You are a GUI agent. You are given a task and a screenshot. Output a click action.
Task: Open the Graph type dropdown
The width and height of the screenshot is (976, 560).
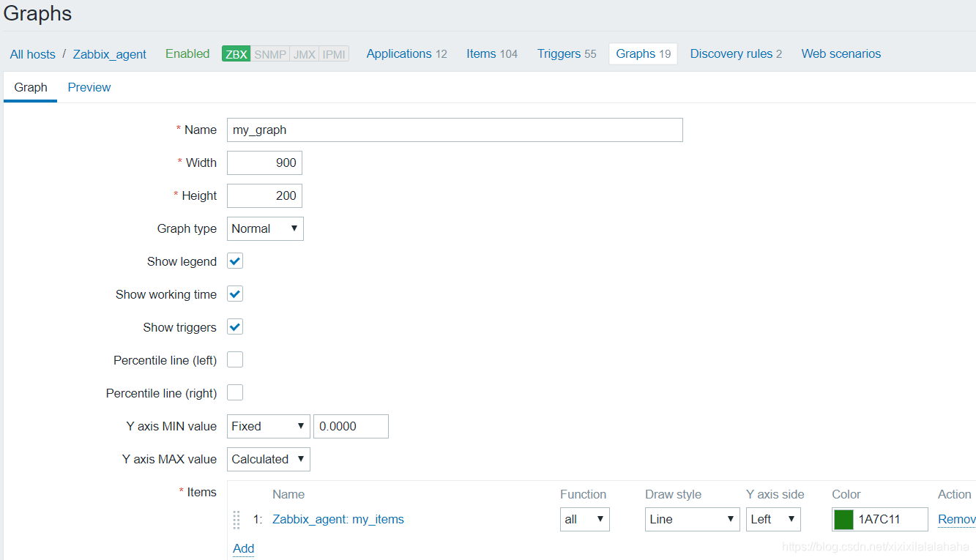(265, 228)
